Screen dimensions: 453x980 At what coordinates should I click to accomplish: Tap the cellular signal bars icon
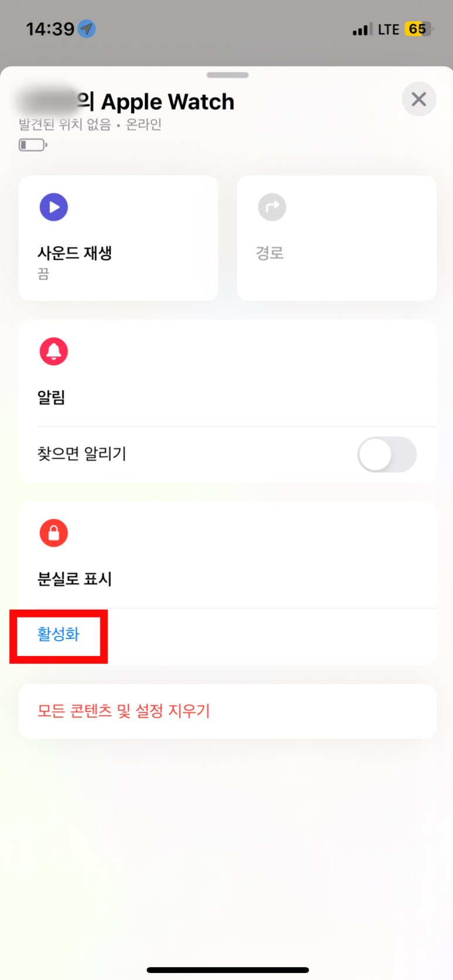[362, 29]
